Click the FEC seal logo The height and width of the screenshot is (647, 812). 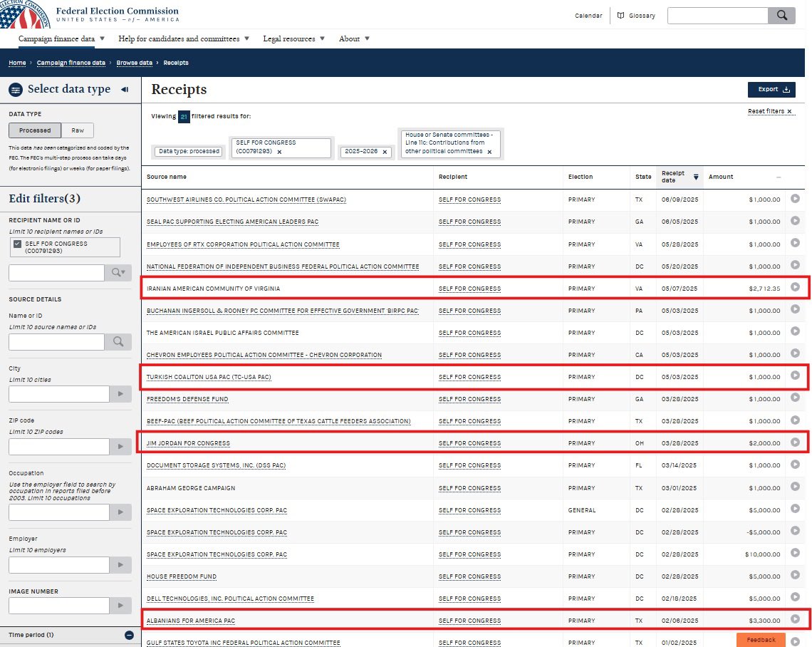click(x=24, y=14)
